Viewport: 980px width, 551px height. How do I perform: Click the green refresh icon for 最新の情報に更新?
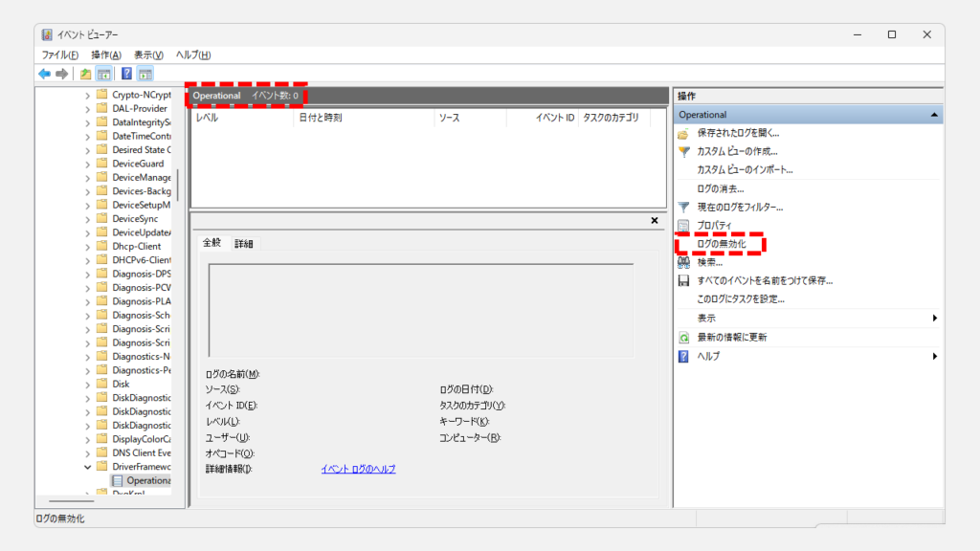(x=683, y=338)
